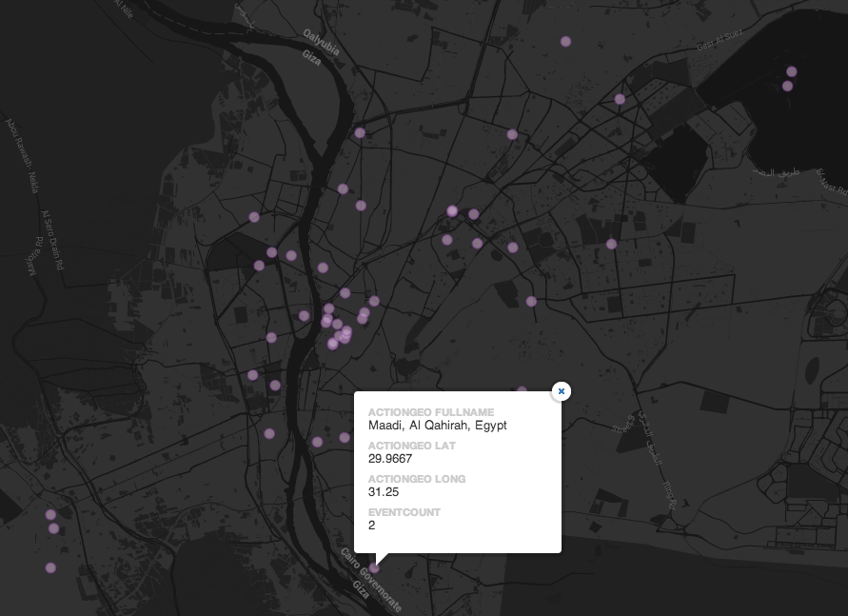Click the marker partly hidden behind popup's top edge
Image resolution: width=848 pixels, height=616 pixels.
click(x=522, y=390)
